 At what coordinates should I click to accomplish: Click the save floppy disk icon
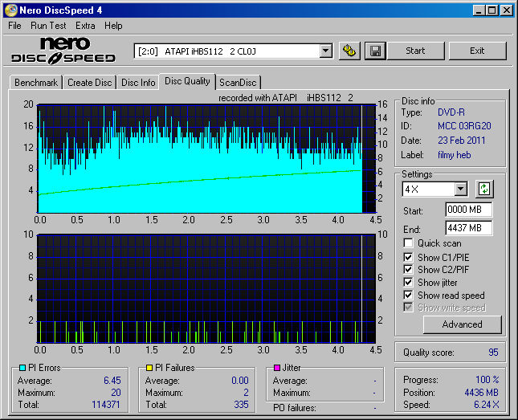(x=375, y=51)
